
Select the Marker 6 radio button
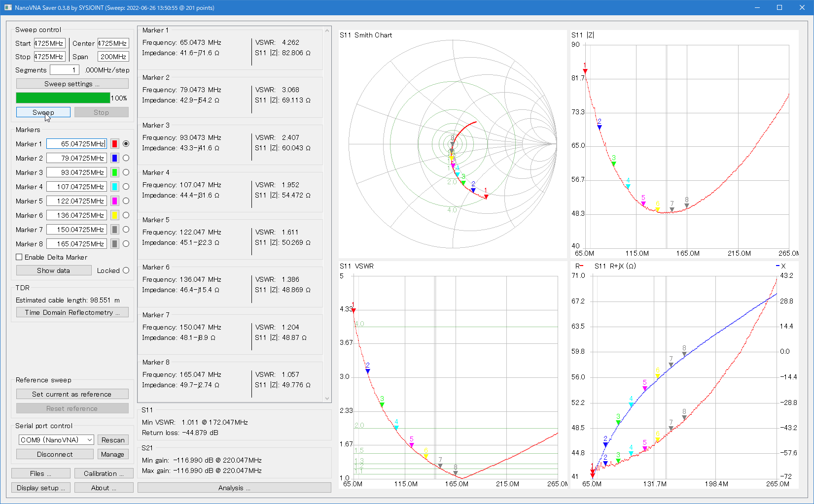coord(126,215)
